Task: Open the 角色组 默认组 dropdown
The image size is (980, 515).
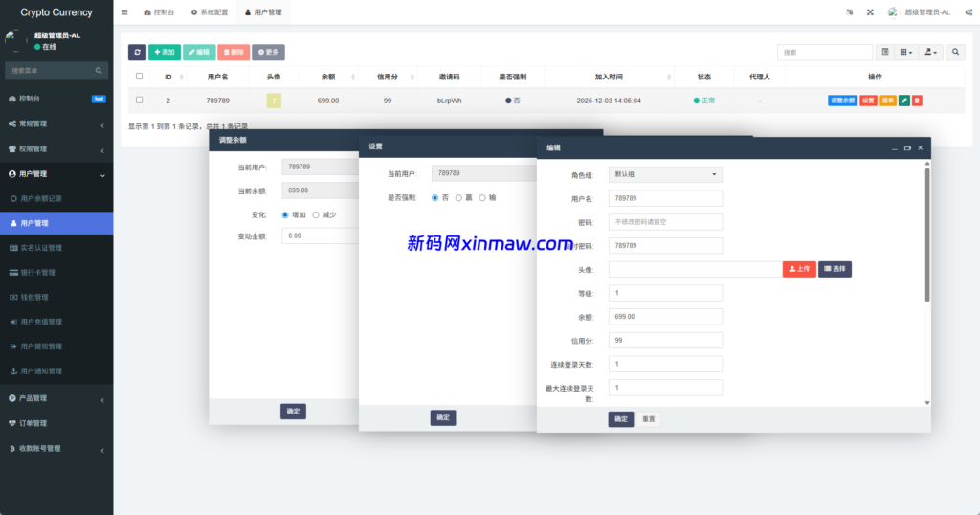Action: (x=665, y=174)
